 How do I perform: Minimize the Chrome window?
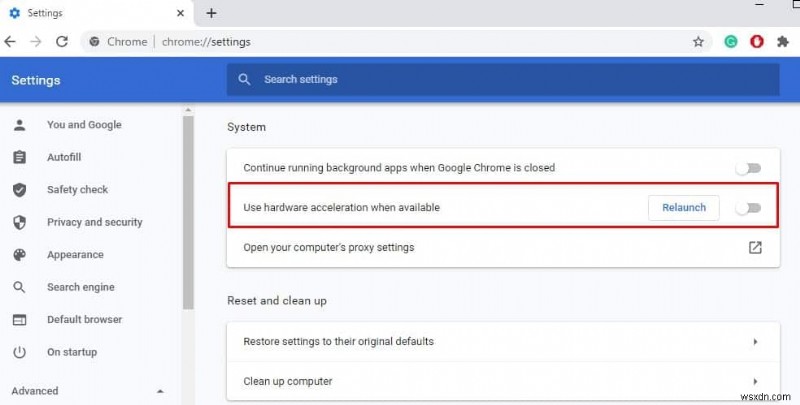pyautogui.click(x=760, y=4)
